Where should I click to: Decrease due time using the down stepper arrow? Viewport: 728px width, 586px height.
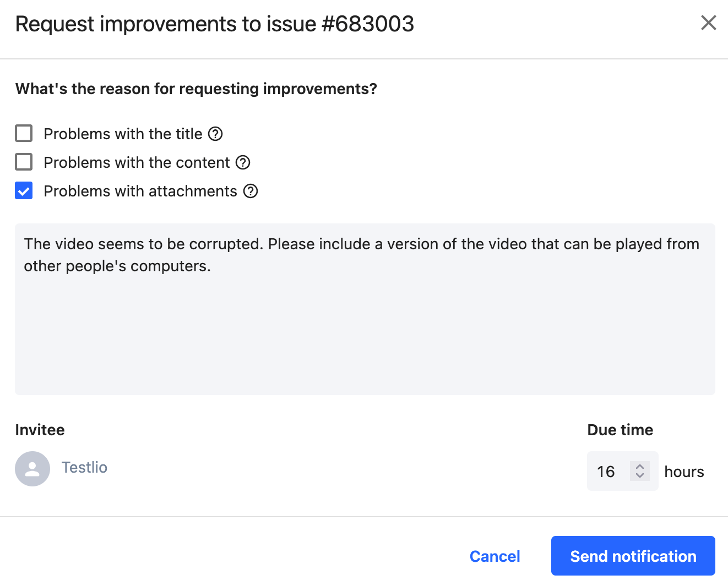(x=640, y=476)
